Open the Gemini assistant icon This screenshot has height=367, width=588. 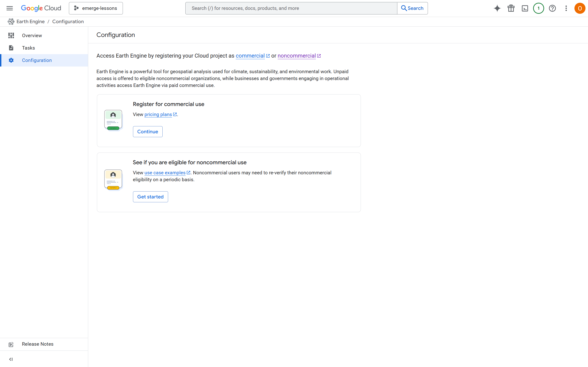497,8
